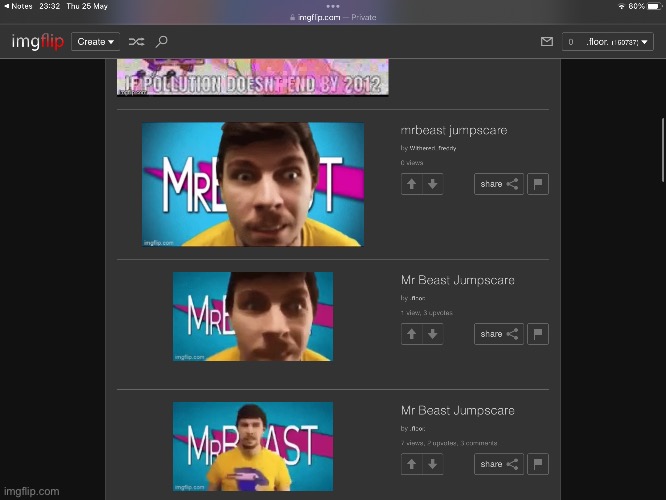The image size is (666, 500).
Task: Open the lowercase 'mrbeast jumpscare' title link
Action: [454, 130]
